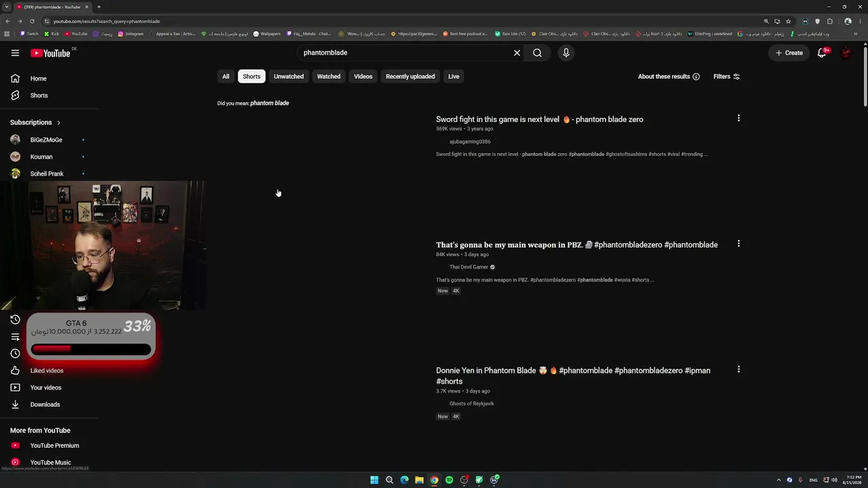Reload the page in Chrome

coord(32,21)
